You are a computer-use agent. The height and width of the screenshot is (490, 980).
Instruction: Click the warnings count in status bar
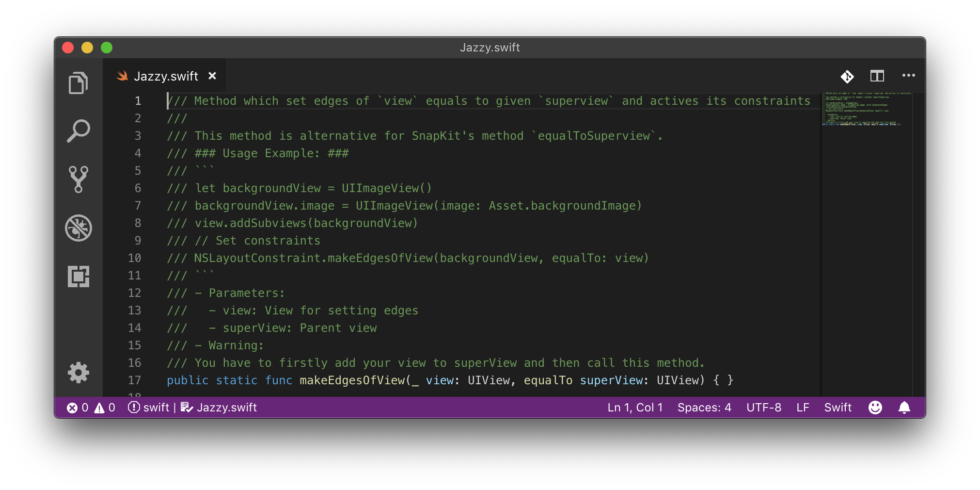point(105,408)
